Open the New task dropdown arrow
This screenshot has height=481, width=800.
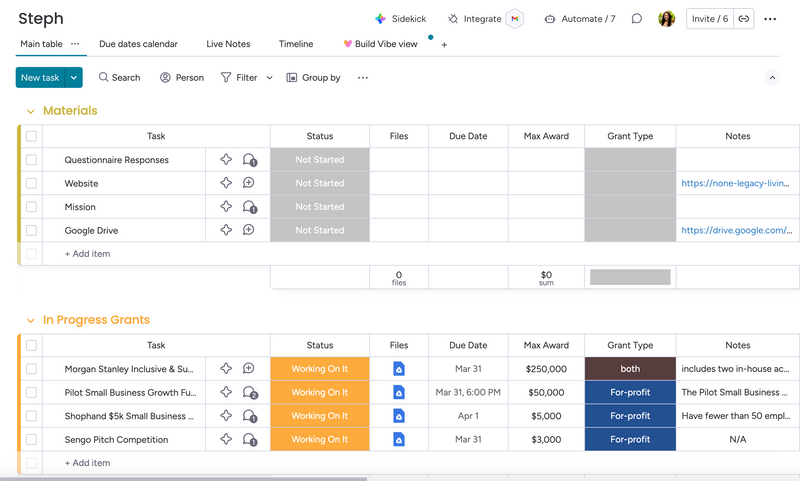coord(73,77)
